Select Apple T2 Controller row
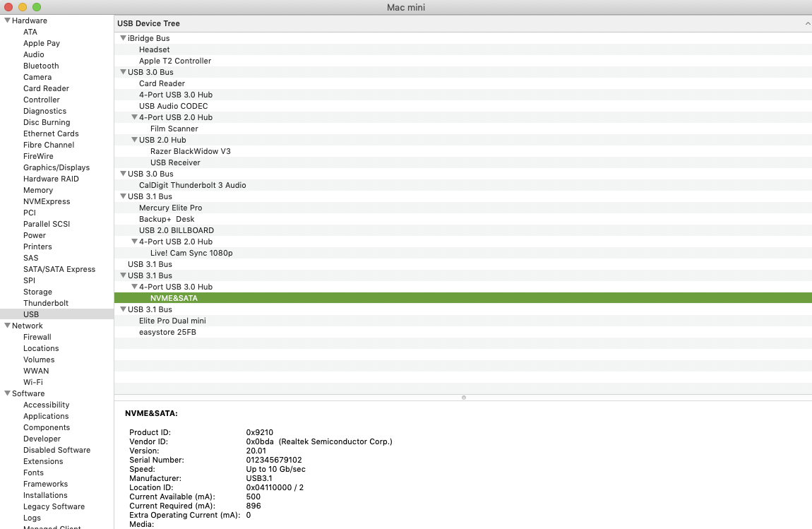 [x=463, y=61]
